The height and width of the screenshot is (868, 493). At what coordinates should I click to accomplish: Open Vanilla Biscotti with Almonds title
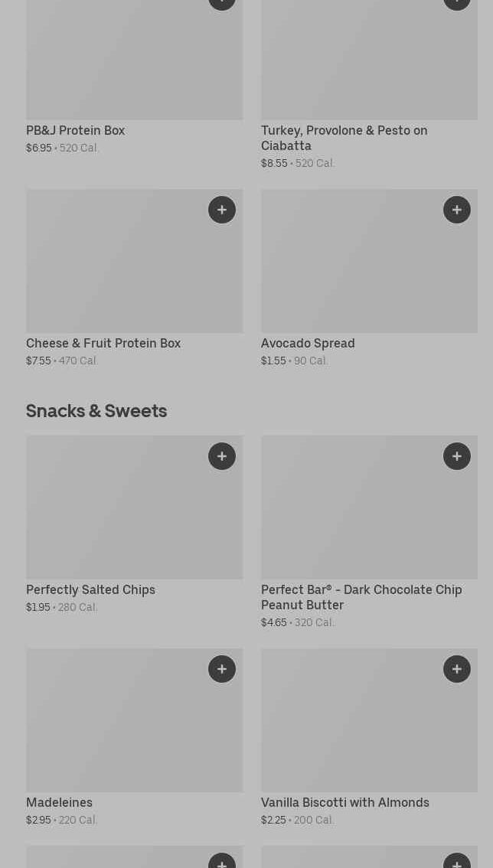(344, 803)
